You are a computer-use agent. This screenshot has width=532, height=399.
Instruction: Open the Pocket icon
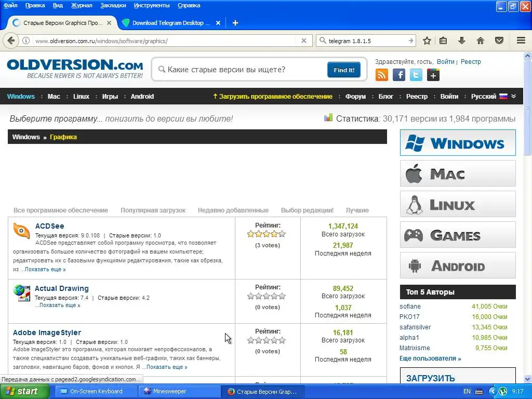pos(499,41)
